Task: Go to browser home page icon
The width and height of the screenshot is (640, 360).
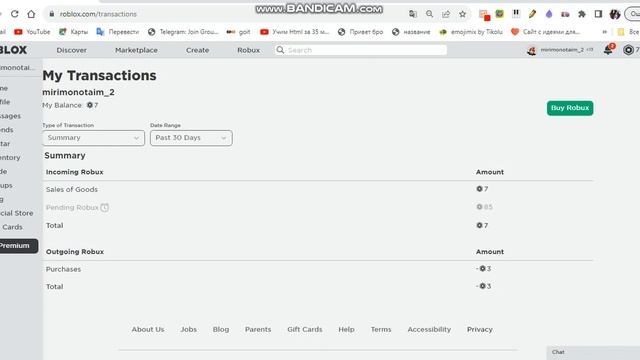Action: (x=31, y=14)
